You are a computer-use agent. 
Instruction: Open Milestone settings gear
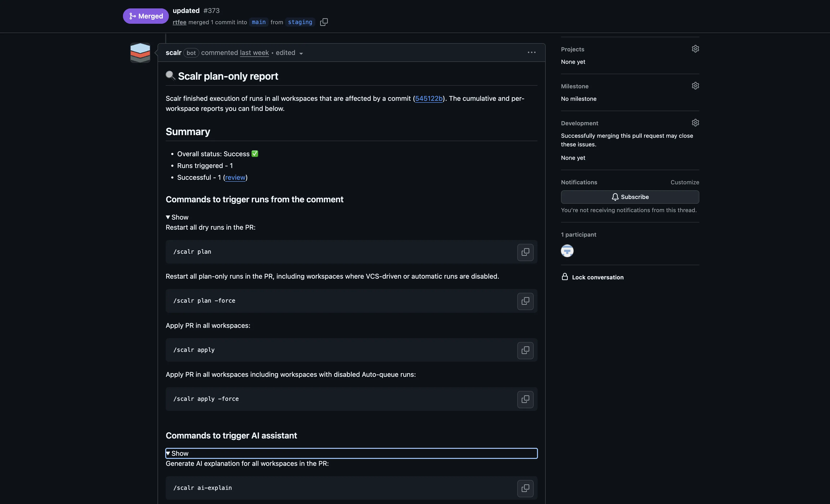[696, 85]
